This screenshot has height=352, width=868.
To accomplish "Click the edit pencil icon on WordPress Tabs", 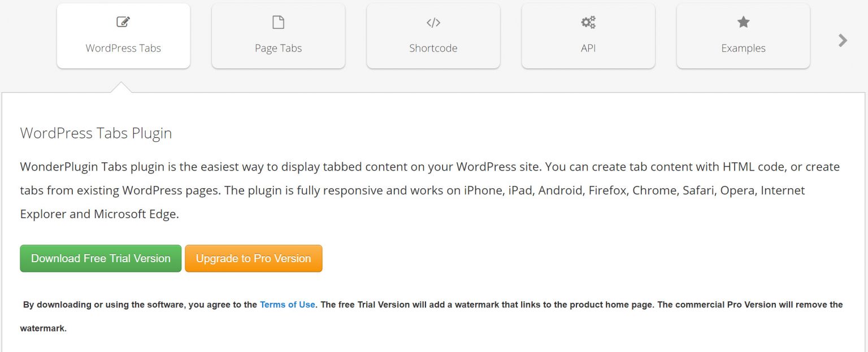I will coord(123,23).
